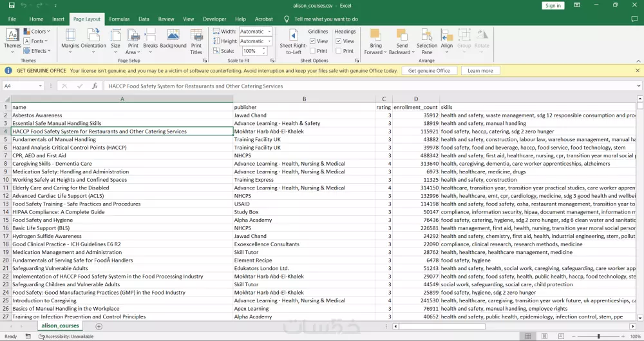This screenshot has width=644, height=341.
Task: Toggle the Gridlines View checkbox
Action: [313, 41]
